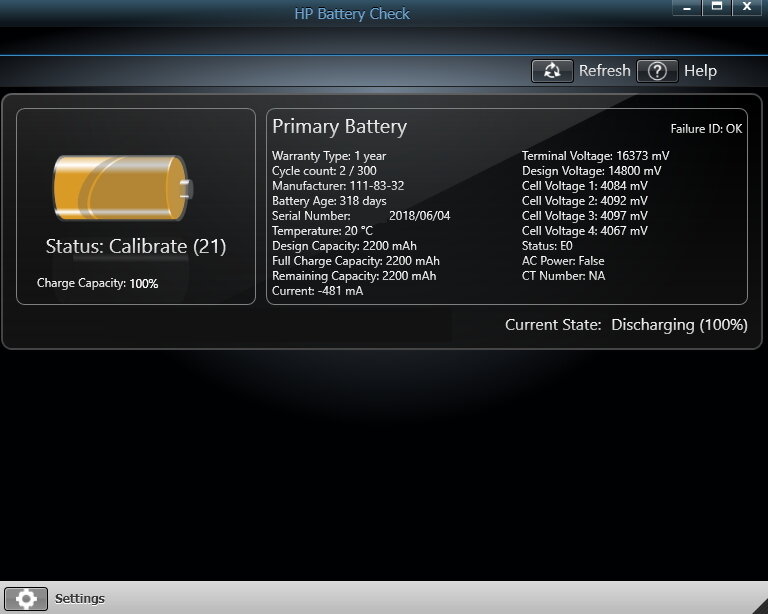Click Cell Voltage 3: 4097 mV
The image size is (768, 614).
click(x=585, y=216)
